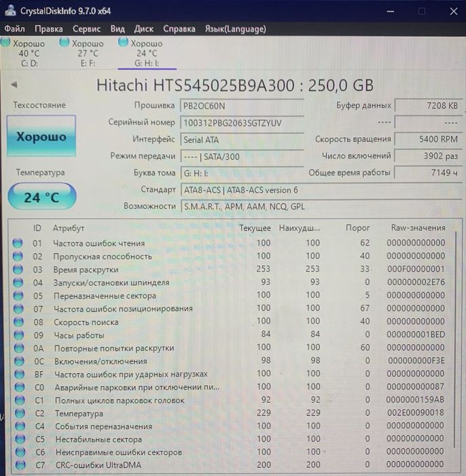The height and width of the screenshot is (476, 466).
Task: Click the Атрибут column header
Action: click(69, 228)
